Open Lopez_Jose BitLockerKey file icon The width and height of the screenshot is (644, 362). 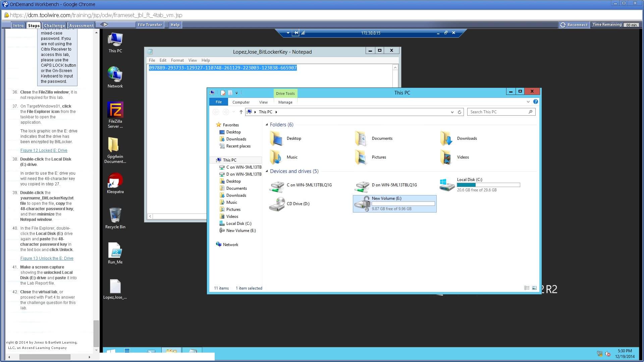(x=115, y=287)
